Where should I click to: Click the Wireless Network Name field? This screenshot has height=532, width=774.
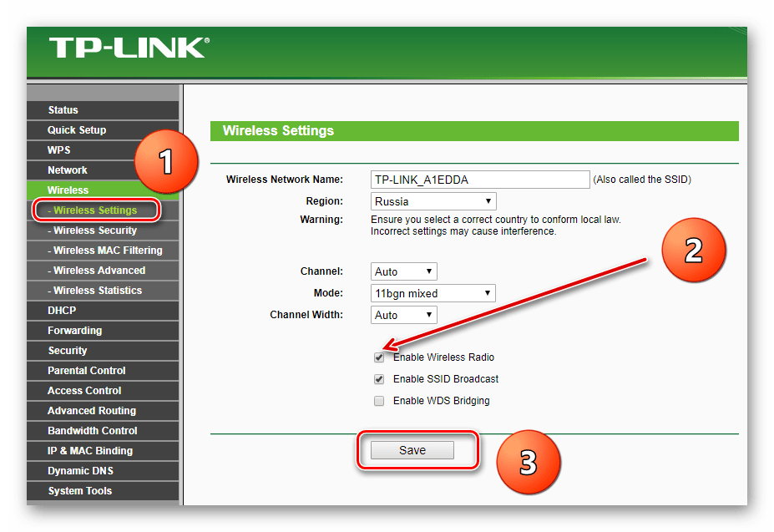(480, 180)
